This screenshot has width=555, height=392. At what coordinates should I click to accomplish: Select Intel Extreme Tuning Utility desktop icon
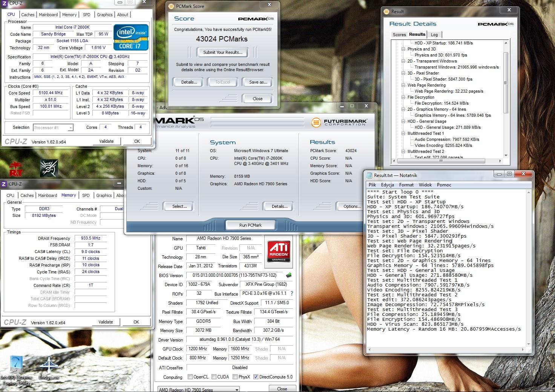(x=16, y=370)
